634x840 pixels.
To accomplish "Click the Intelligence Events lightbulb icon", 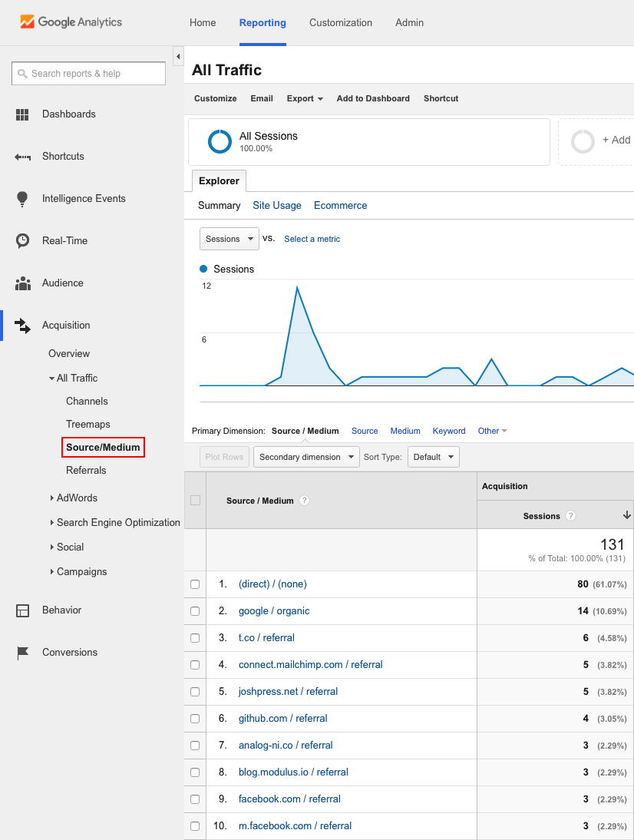I will pos(22,199).
